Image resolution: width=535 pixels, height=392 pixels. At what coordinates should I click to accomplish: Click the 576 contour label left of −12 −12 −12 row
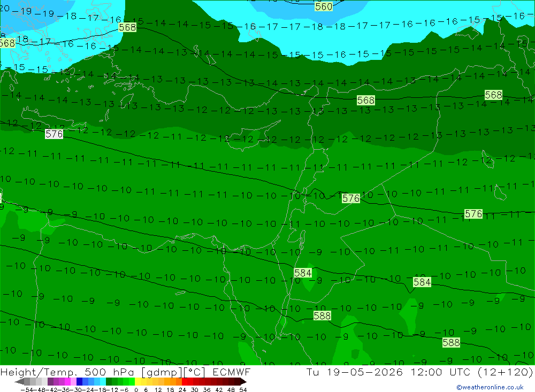coord(54,134)
